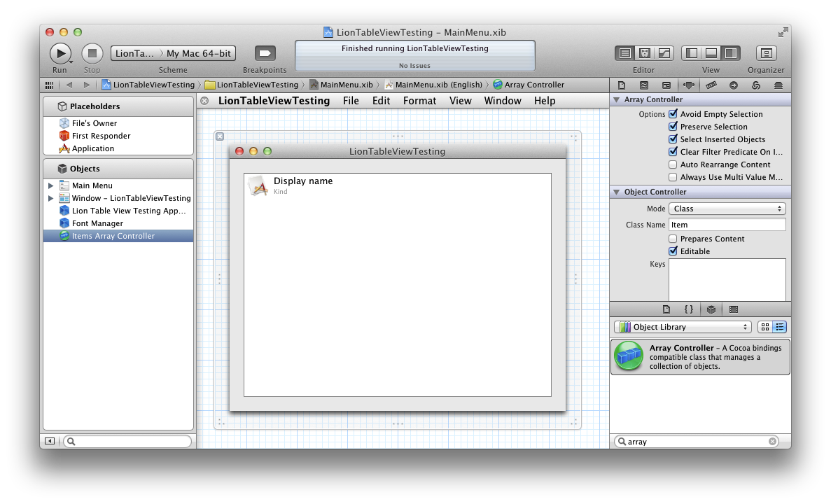Image resolution: width=831 pixels, height=504 pixels.
Task: Open the Help menu in designer
Action: pos(545,101)
